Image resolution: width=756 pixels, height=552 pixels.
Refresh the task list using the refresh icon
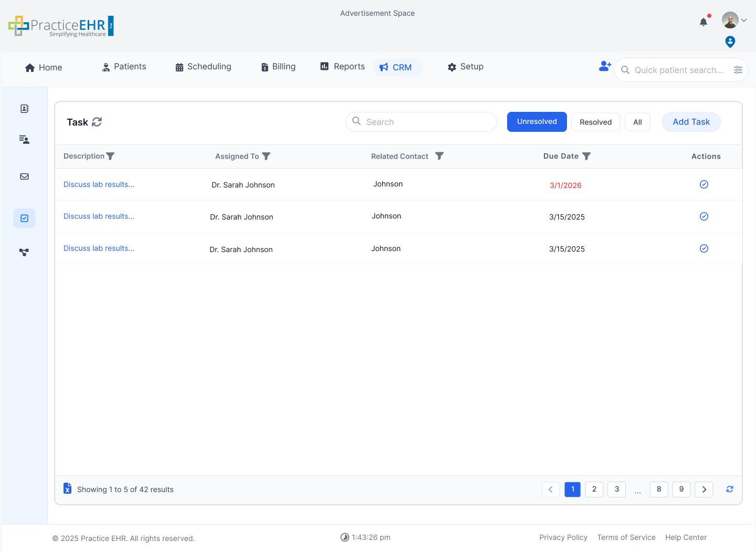coord(97,121)
